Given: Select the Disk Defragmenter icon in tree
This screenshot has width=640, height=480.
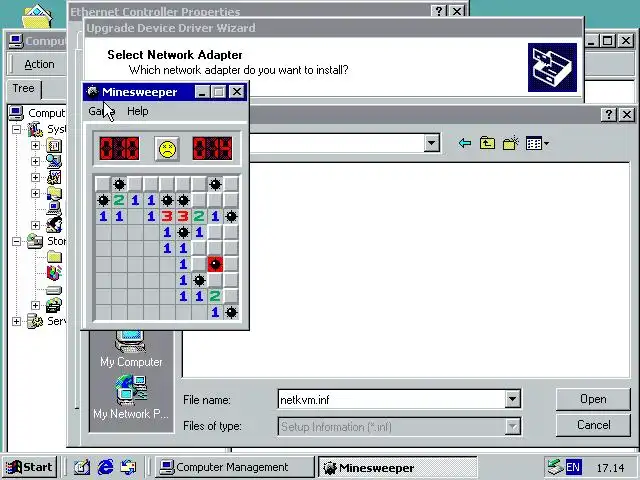Looking at the screenshot, I should pyautogui.click(x=54, y=273).
